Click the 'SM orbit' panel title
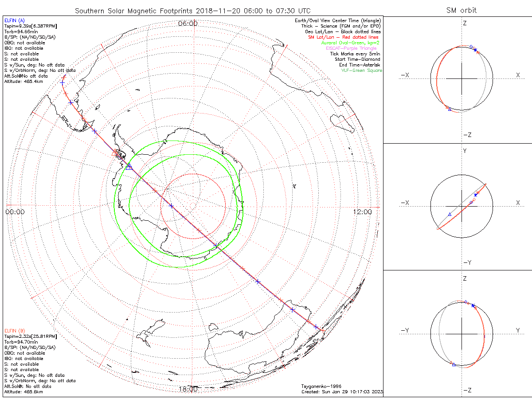The width and height of the screenshot is (532, 399). point(462,10)
